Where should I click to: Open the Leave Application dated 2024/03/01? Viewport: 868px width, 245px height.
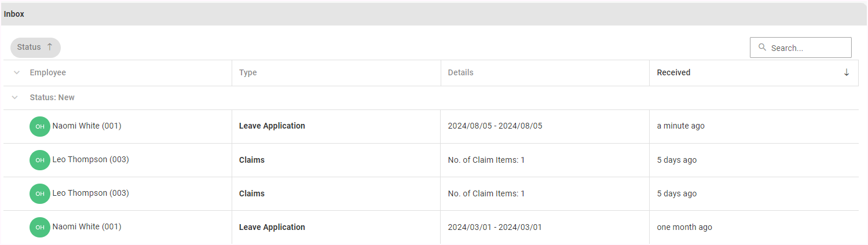272,227
